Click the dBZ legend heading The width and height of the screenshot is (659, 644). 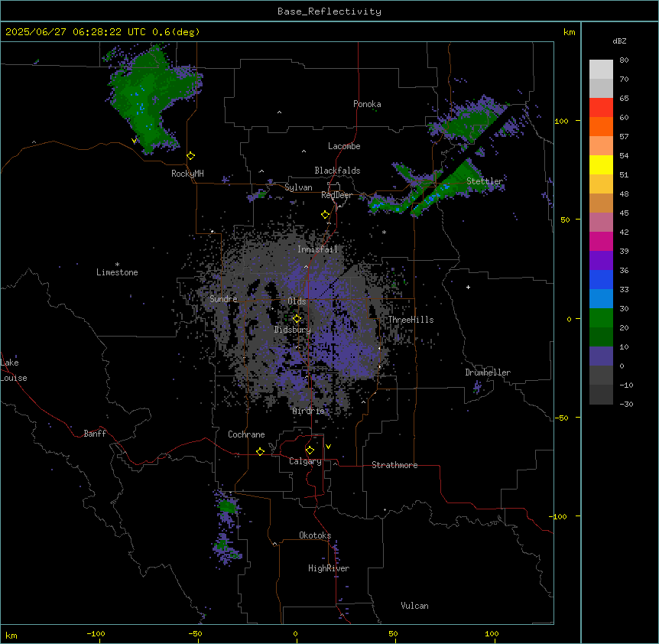click(x=619, y=41)
